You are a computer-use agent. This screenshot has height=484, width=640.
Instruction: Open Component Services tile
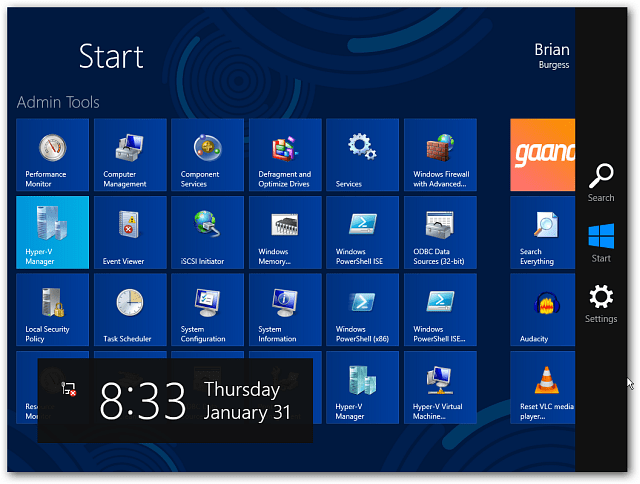207,155
